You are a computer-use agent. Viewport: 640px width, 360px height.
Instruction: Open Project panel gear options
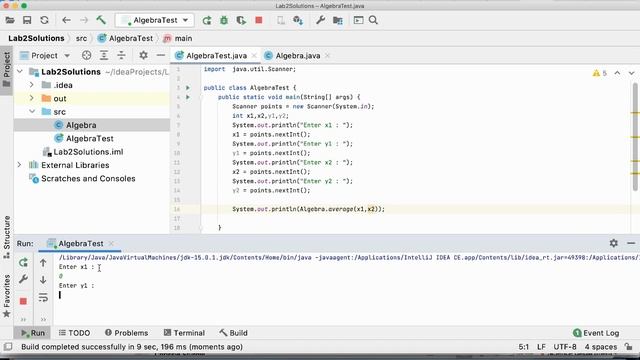[x=143, y=55]
